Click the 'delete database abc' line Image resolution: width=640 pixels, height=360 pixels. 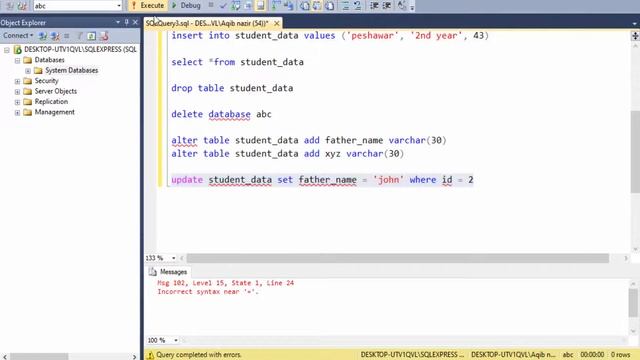tap(221, 114)
